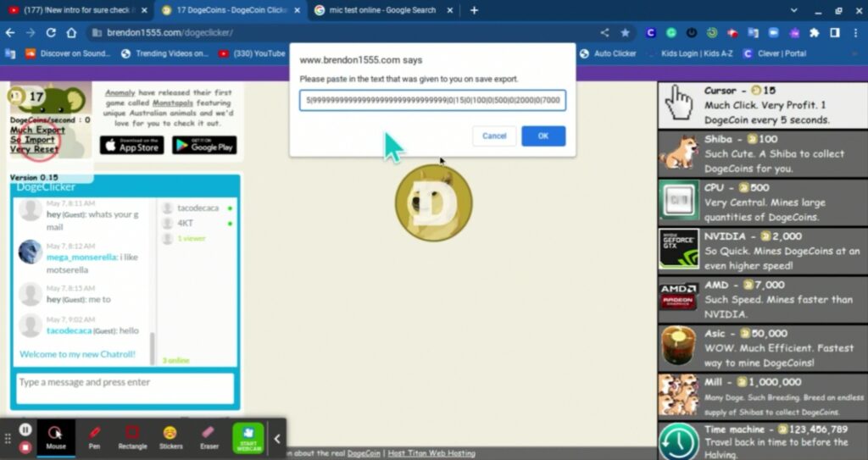Open mega_monserella's chat profile name

(x=81, y=258)
